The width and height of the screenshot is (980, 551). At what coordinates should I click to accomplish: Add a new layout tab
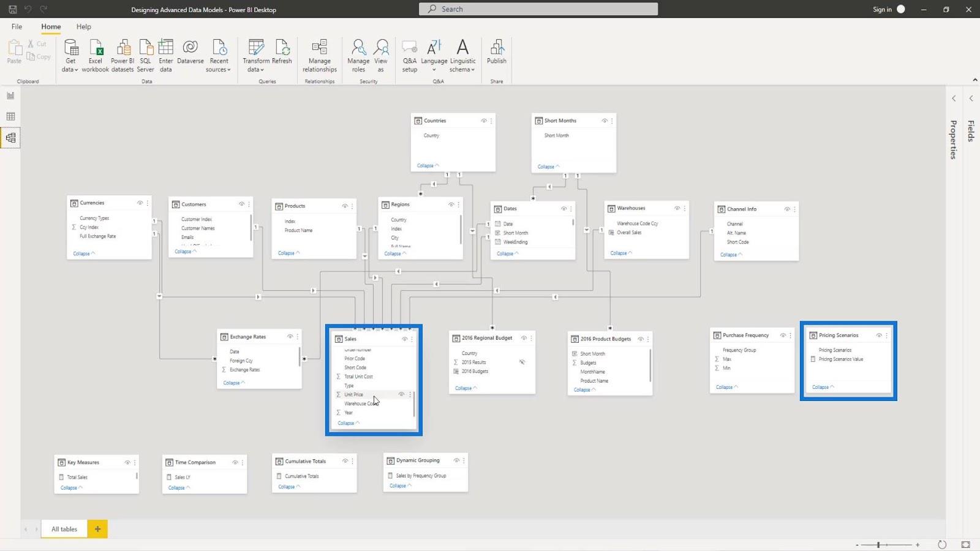click(x=97, y=529)
